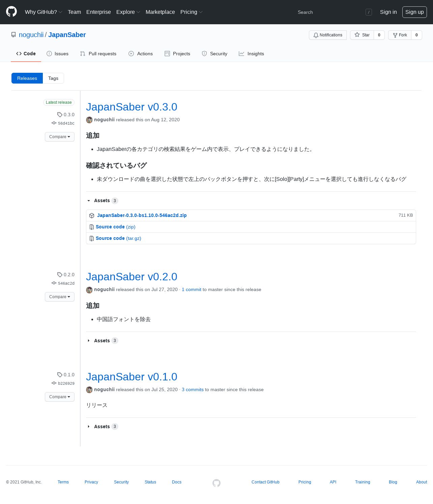Open the JapanSaber v0.1.0 release title
Viewport: 433px width, 504px height.
(132, 377)
